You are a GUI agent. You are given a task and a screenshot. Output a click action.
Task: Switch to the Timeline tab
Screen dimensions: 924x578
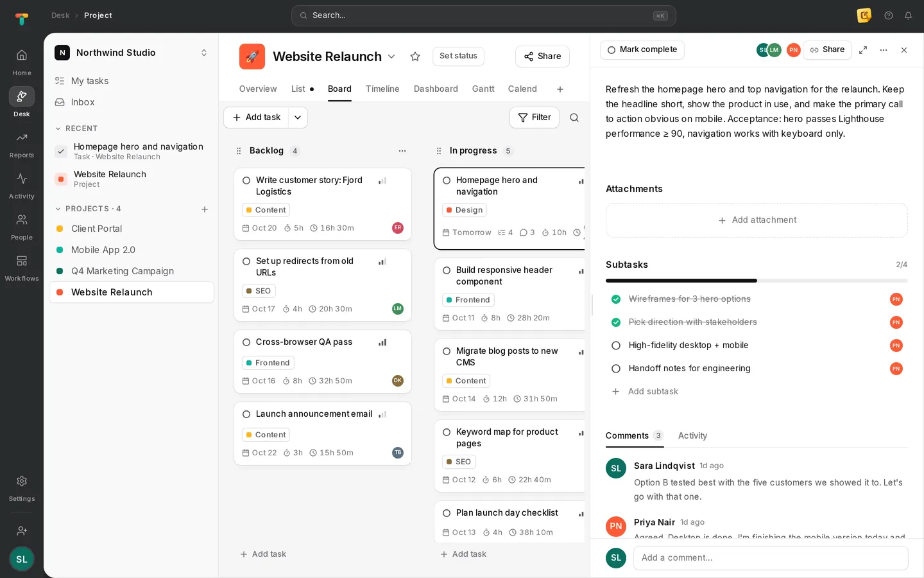[382, 89]
